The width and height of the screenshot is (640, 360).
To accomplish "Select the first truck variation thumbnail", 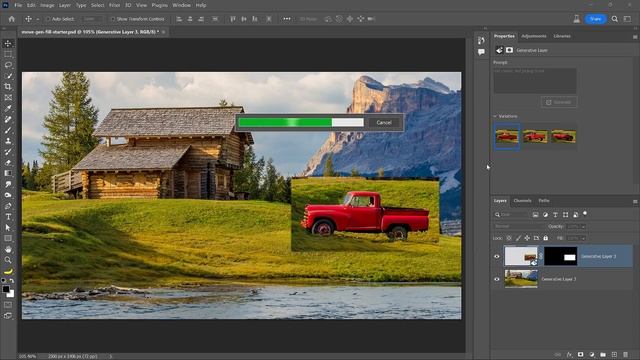I will 507,137.
